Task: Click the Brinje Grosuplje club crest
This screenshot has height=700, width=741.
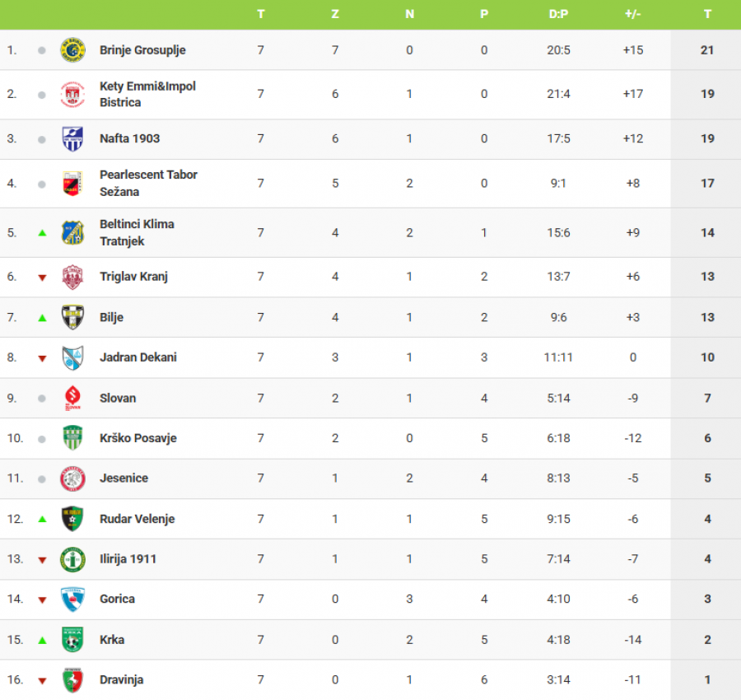Action: (x=72, y=50)
